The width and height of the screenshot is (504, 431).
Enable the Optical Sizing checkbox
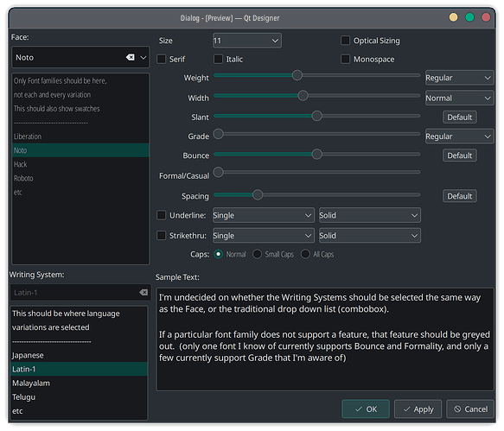345,41
